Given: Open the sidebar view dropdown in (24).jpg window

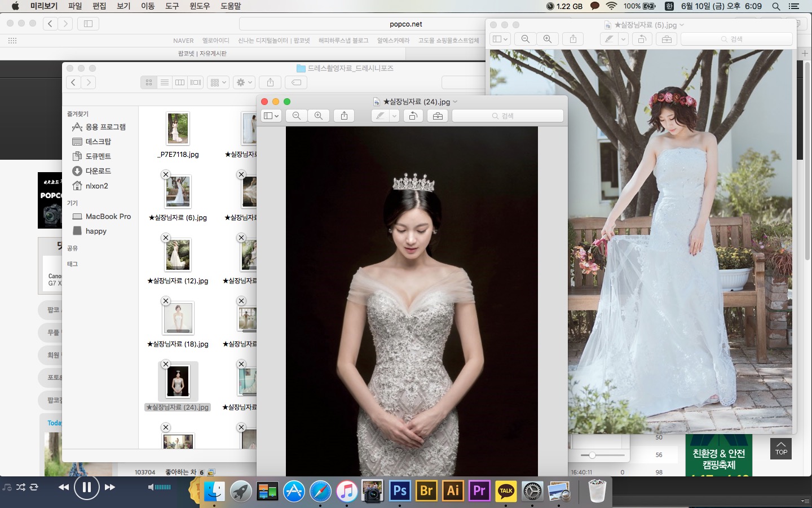Looking at the screenshot, I should 271,116.
